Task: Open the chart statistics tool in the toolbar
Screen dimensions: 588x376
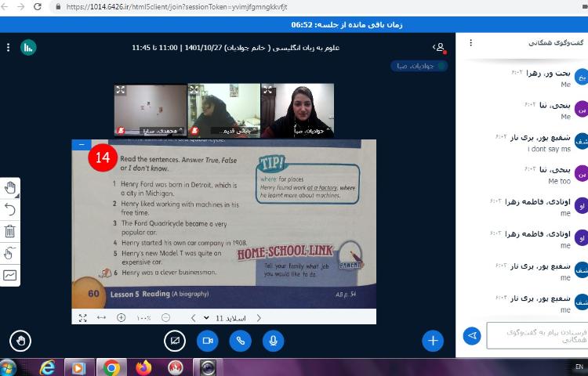Action: (x=10, y=275)
